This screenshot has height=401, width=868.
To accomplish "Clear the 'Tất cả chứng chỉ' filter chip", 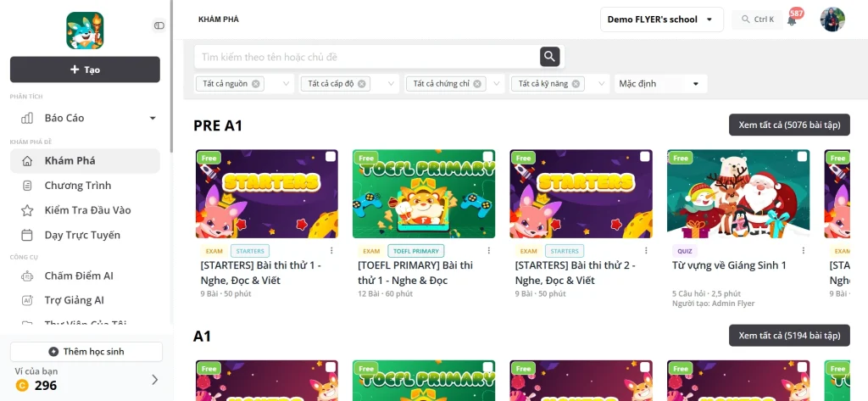I will pos(478,84).
